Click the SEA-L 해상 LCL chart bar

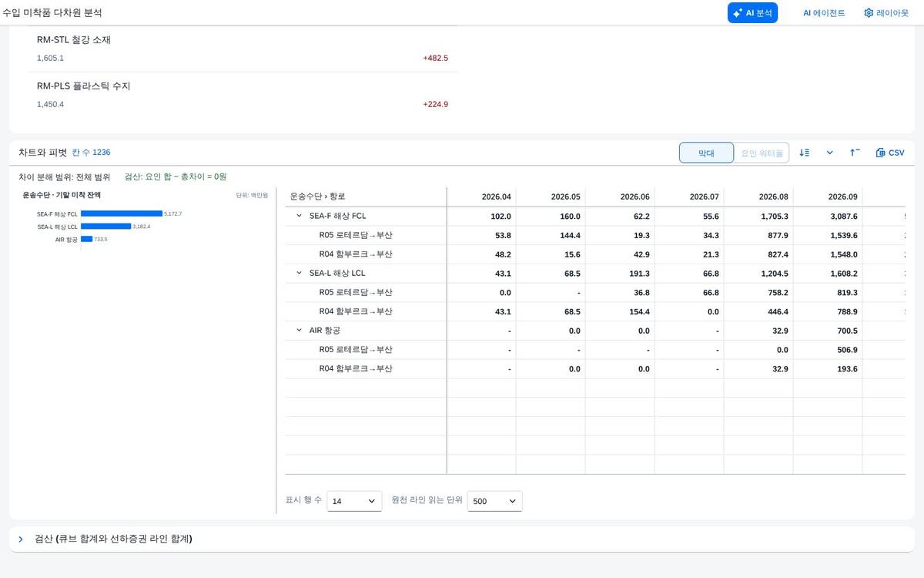(x=105, y=226)
